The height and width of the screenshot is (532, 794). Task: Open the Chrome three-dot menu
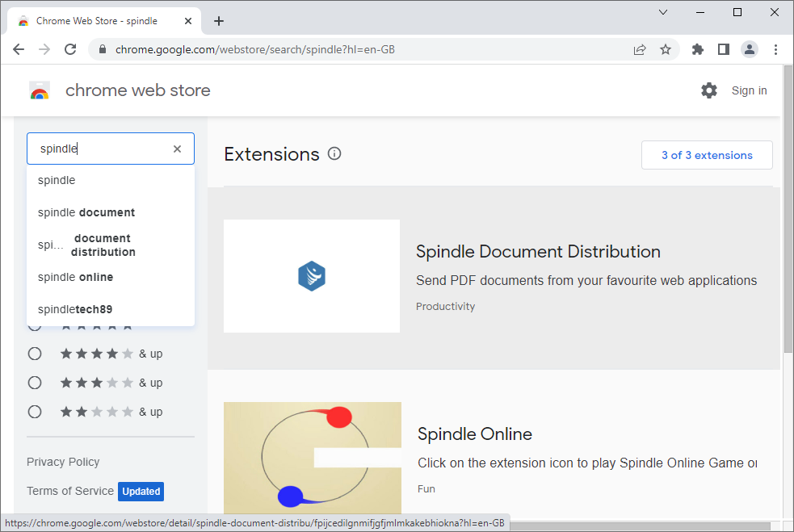pyautogui.click(x=775, y=49)
